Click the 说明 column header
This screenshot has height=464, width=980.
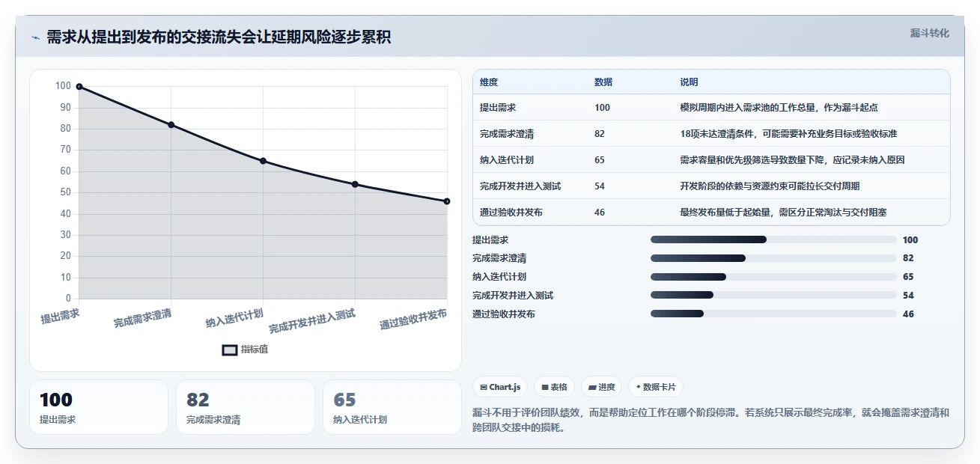tap(689, 82)
